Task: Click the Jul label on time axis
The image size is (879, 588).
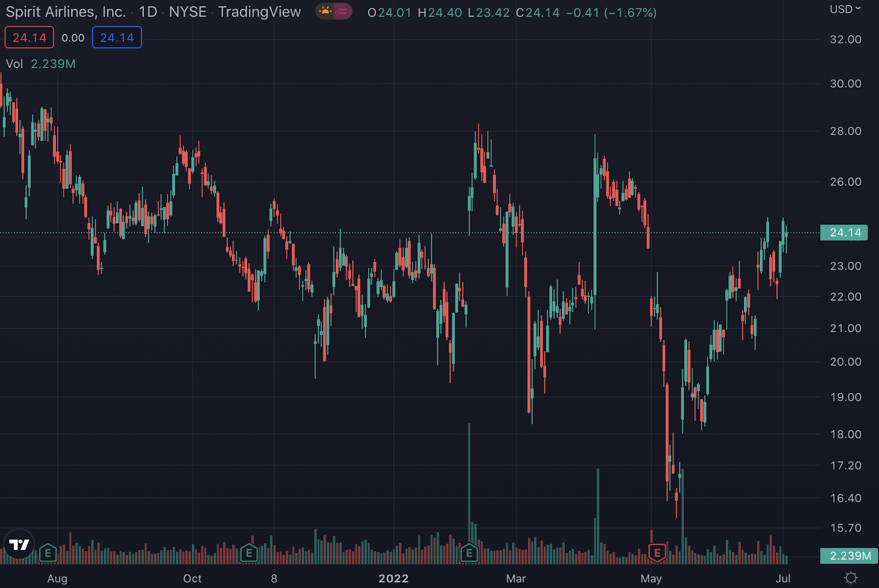Action: [x=783, y=579]
